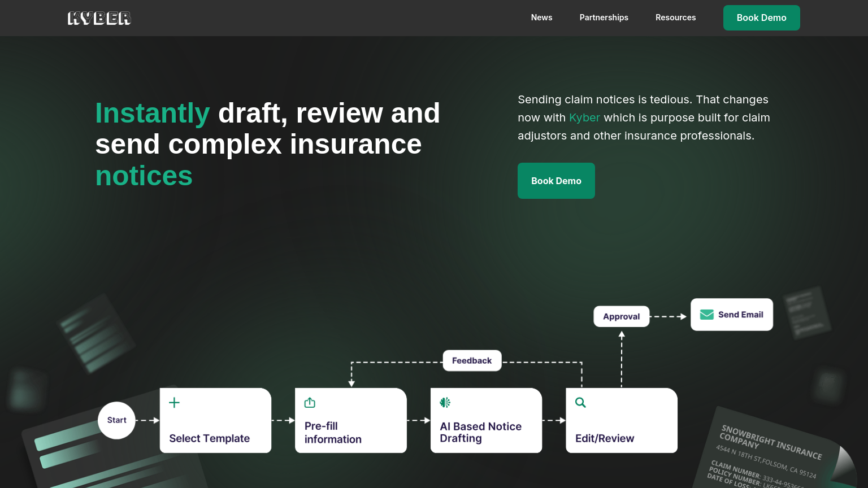Viewport: 868px width, 488px height.
Task: Click the Feedback label in diagram
Action: (472, 360)
